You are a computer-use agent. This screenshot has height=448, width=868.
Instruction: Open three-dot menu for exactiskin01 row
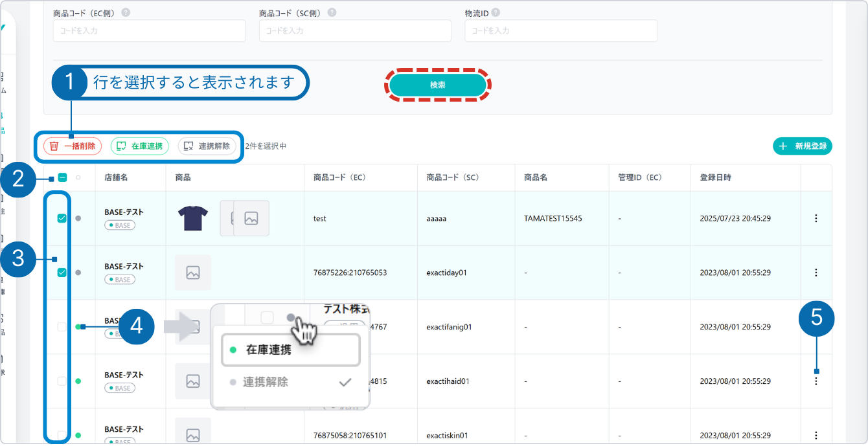pyautogui.click(x=816, y=435)
